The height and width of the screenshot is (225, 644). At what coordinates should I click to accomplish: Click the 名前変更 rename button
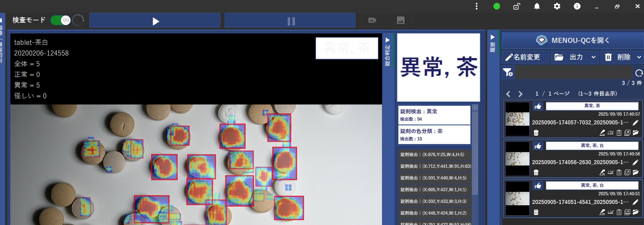(x=525, y=57)
